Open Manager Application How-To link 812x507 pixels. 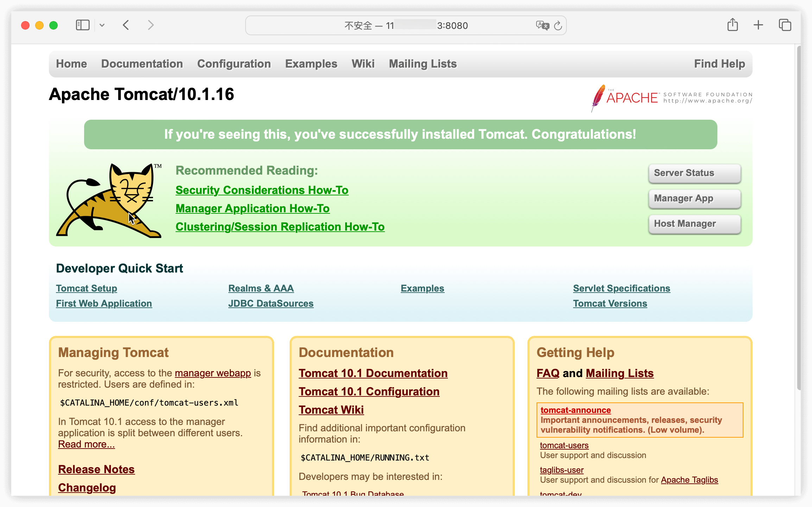tap(253, 208)
